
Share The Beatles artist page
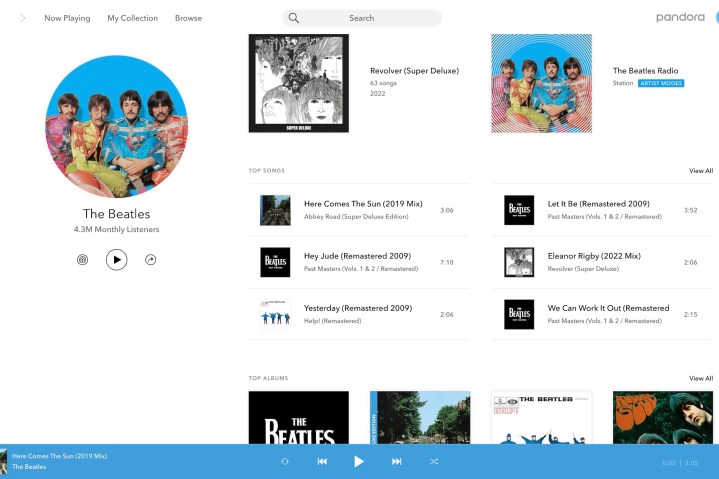(150, 260)
